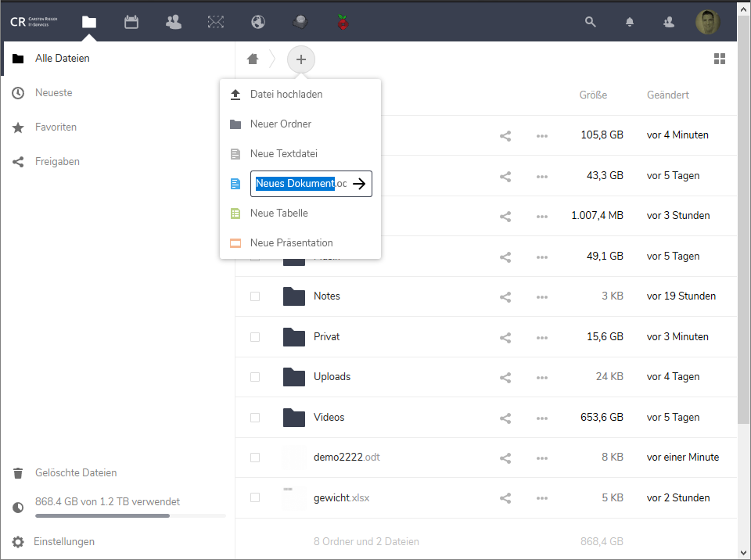Click the storage quota progress bar
Image resolution: width=751 pixels, height=560 pixels.
coord(130,515)
